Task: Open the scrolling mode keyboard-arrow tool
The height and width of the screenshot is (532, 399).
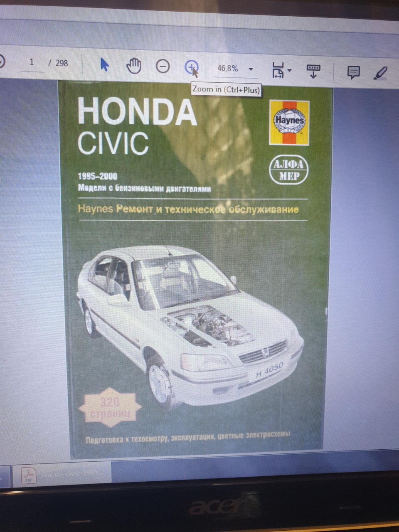Action: tap(313, 71)
